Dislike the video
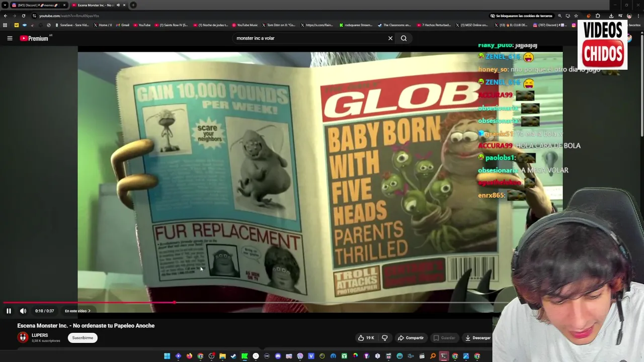 click(x=385, y=338)
